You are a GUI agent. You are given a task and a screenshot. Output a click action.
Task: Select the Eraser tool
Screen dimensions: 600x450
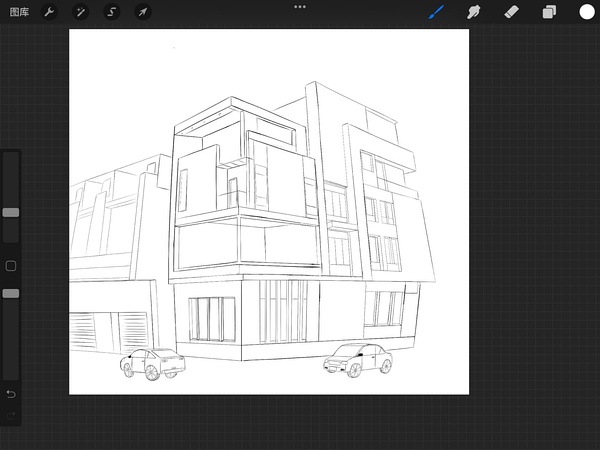(511, 12)
